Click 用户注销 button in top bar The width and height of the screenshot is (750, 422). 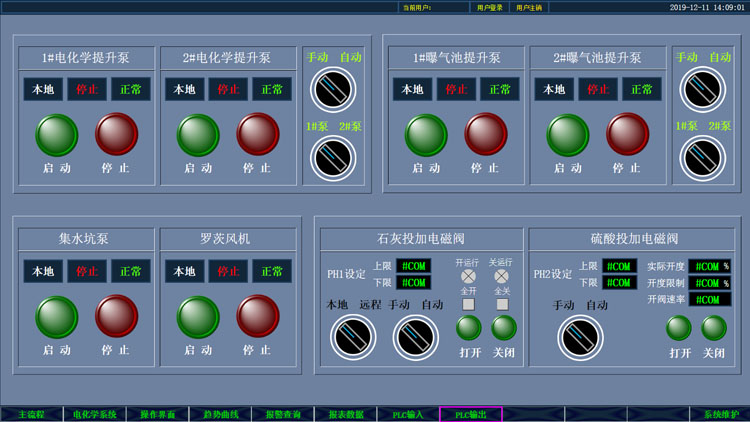[x=529, y=7]
